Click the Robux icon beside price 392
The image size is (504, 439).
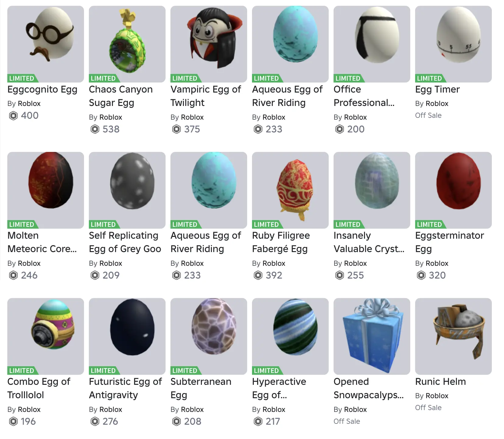click(x=258, y=276)
